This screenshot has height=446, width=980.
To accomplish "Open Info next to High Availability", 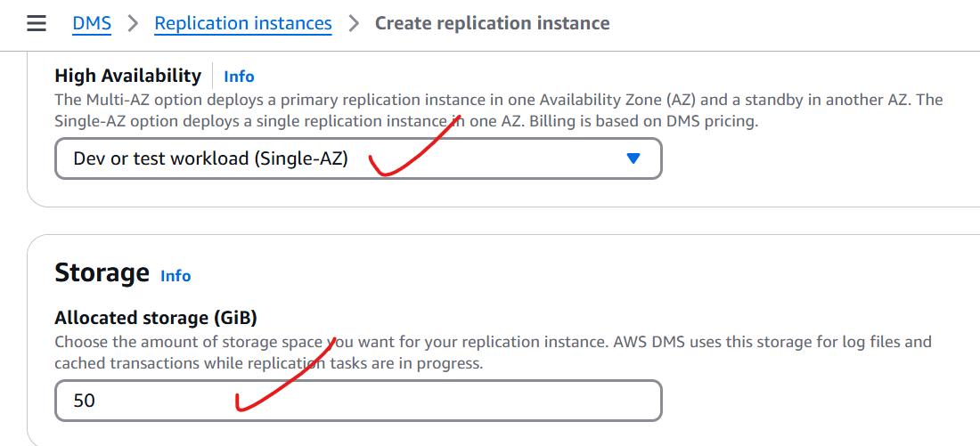I will [x=239, y=77].
